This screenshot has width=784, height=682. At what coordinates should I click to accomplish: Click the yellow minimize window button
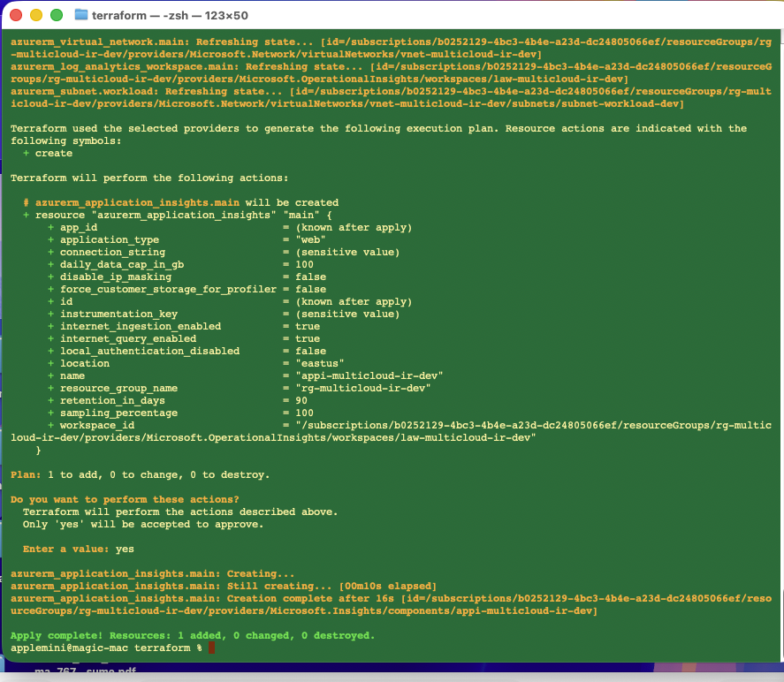tap(36, 15)
